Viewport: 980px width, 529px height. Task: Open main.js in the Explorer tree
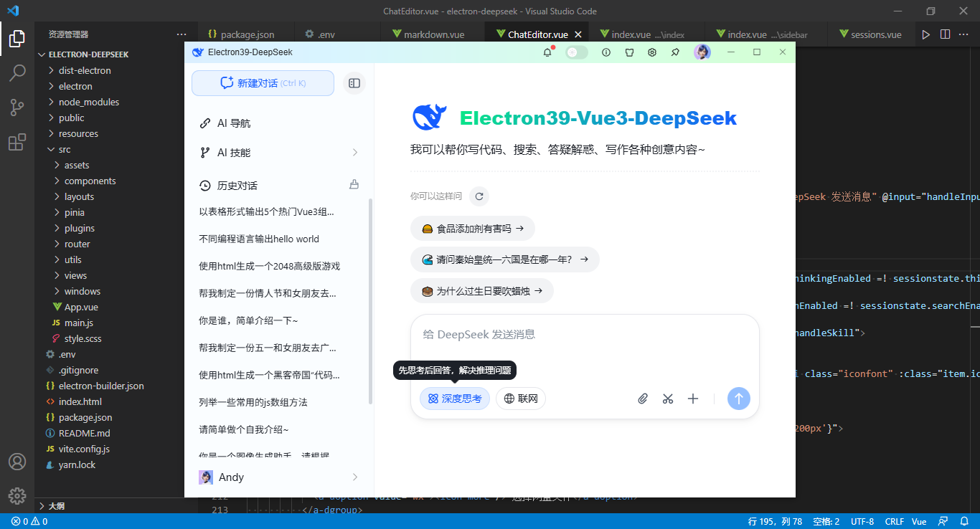[79, 323]
